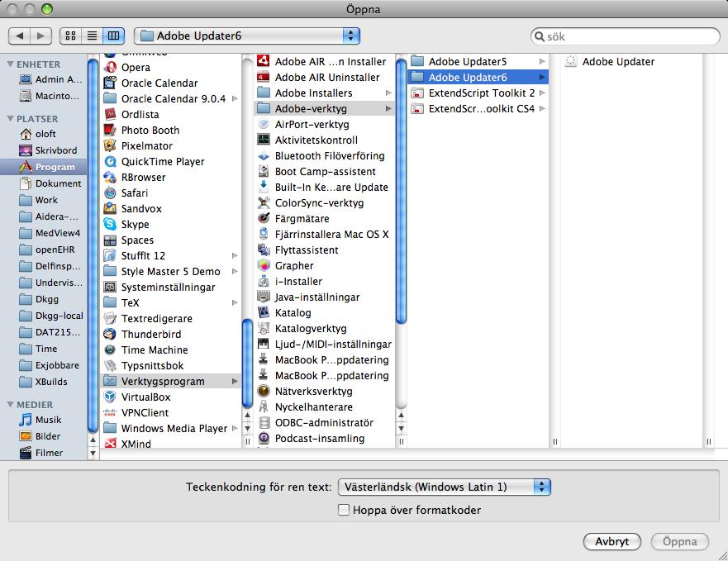Open the Teckenkodning encoding dropdown
The height and width of the screenshot is (561, 728).
[445, 487]
